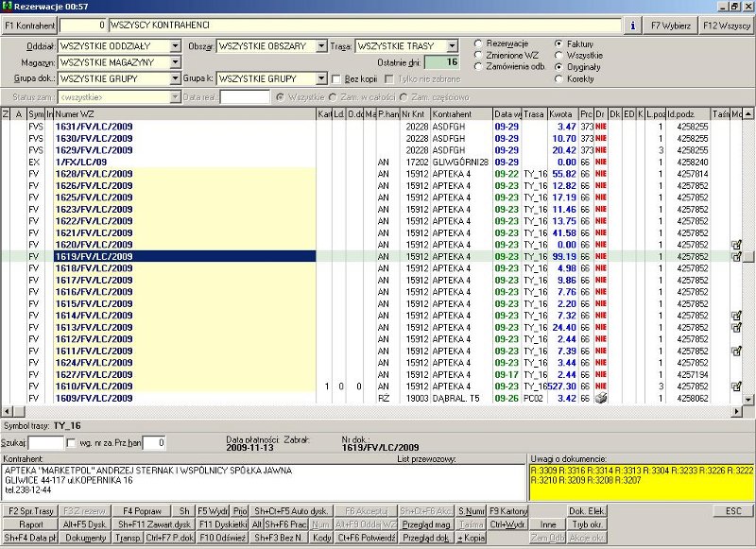This screenshot has width=756, height=549.
Task: Select the Rezerwacje radio button
Action: click(478, 44)
